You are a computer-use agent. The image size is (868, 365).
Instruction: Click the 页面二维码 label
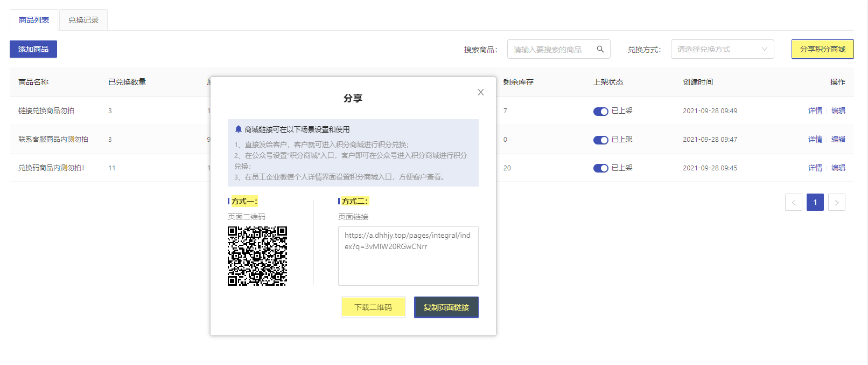(247, 217)
